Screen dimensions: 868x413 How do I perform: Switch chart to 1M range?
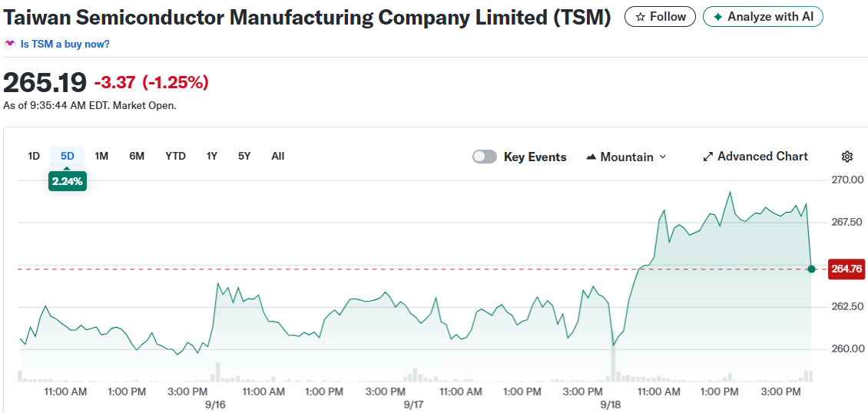click(101, 157)
